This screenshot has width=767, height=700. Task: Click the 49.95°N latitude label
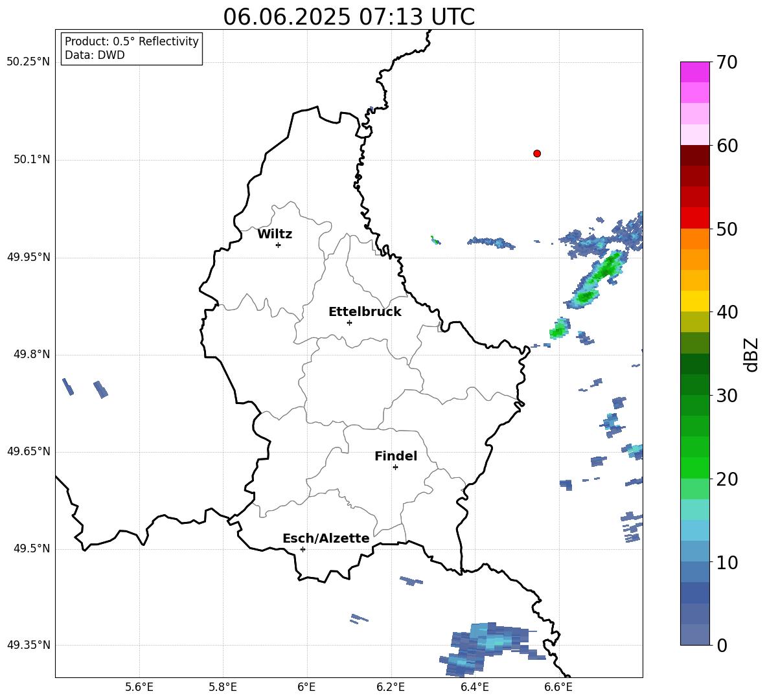[29, 257]
